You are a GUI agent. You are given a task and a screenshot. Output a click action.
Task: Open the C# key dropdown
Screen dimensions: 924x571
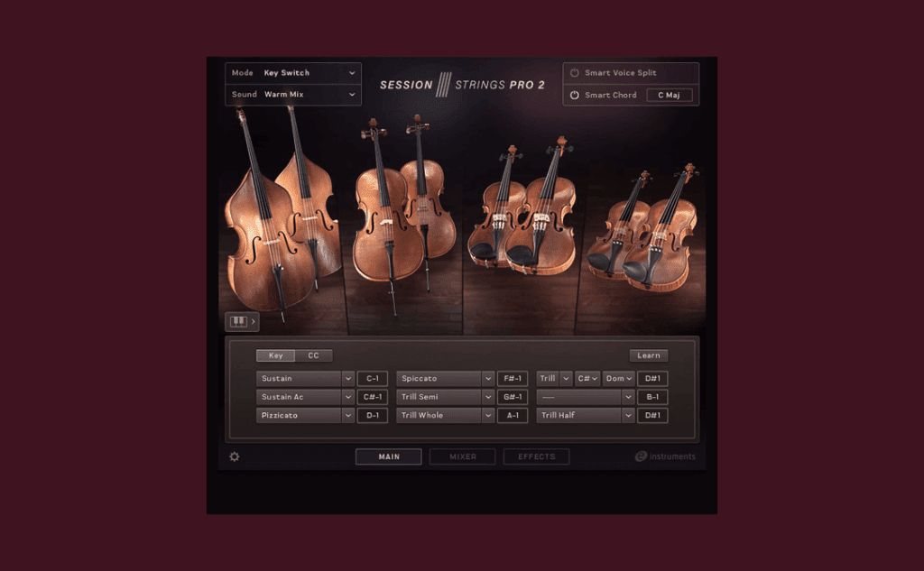tap(587, 378)
